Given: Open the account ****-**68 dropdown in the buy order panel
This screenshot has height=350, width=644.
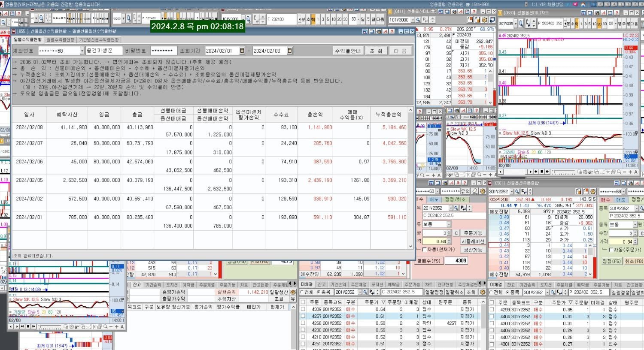Looking at the screenshot, I should click(437, 191).
